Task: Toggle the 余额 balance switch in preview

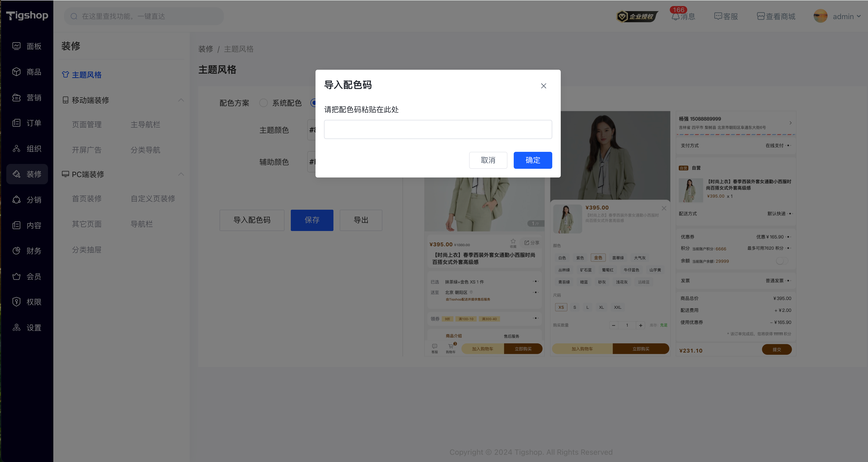Action: pyautogui.click(x=782, y=261)
